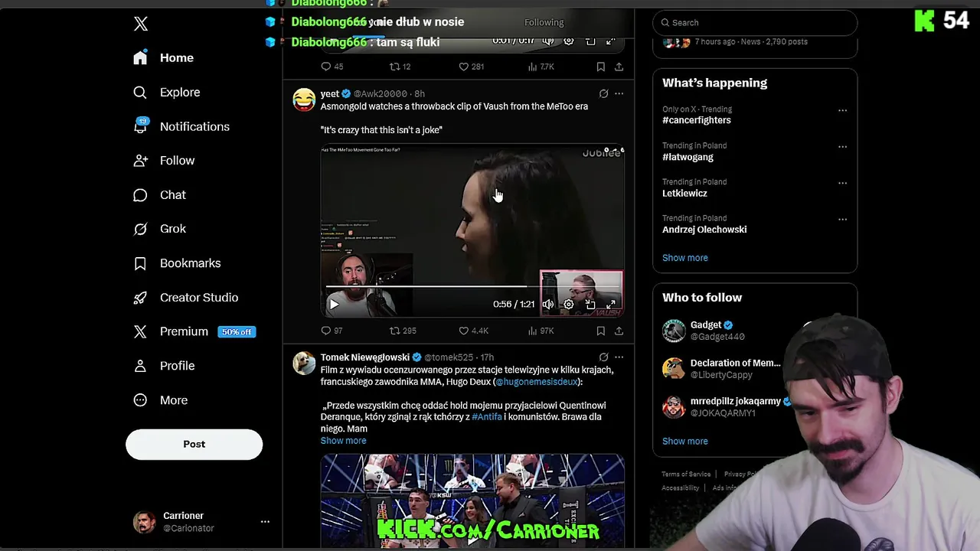This screenshot has height=551, width=980.
Task: Open more menu on Tomek's post
Action: pos(619,357)
